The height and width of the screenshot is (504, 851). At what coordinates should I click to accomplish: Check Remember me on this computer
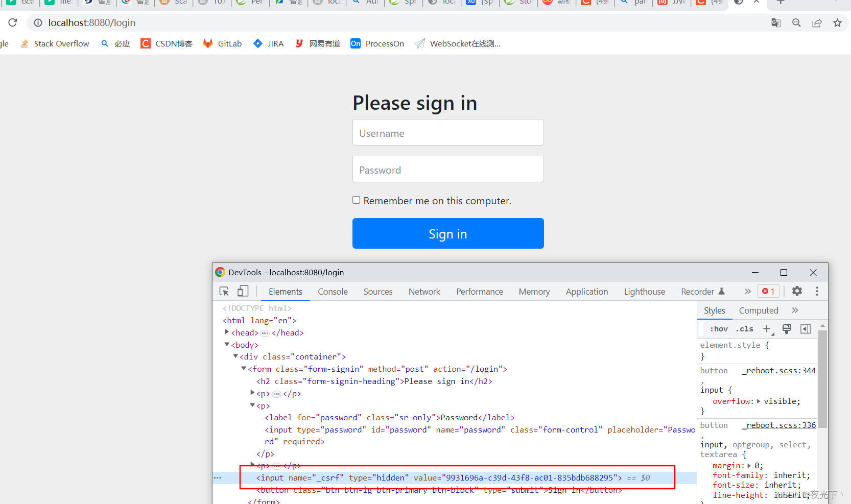click(x=356, y=200)
